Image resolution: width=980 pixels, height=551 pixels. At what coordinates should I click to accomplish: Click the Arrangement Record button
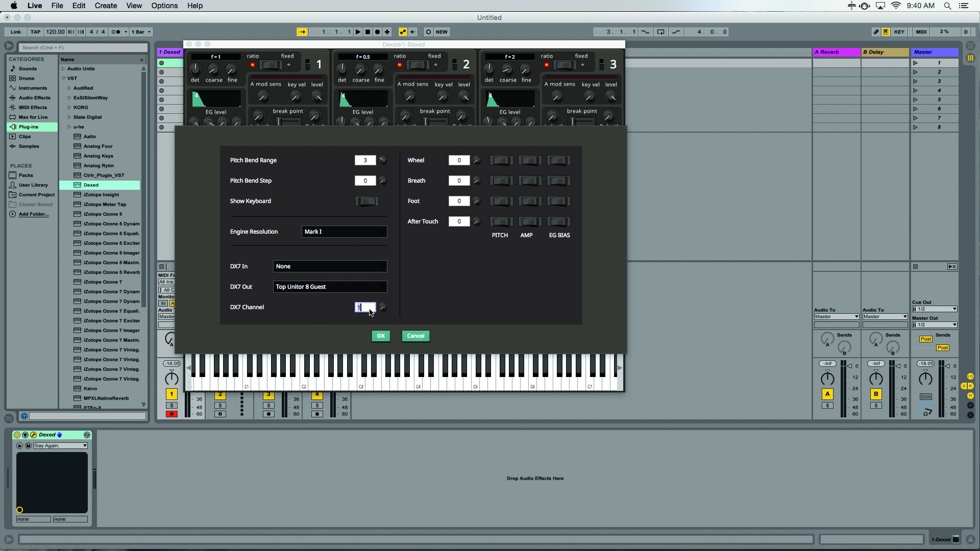[377, 32]
